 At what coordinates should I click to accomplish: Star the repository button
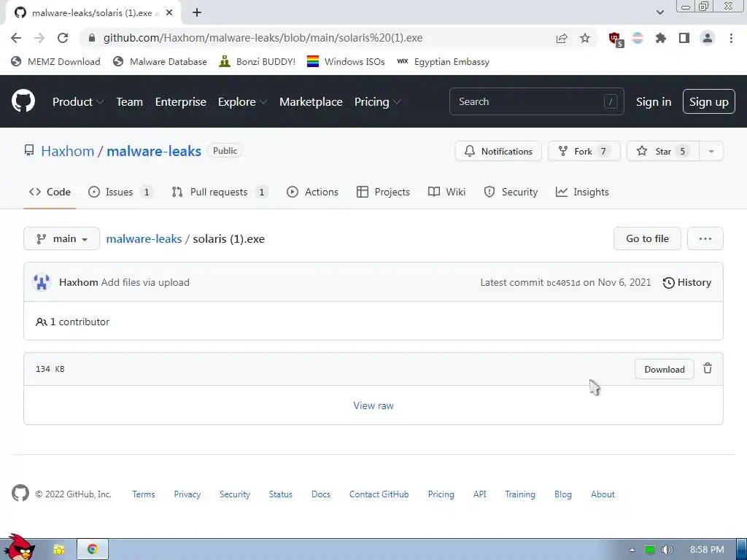coord(663,152)
